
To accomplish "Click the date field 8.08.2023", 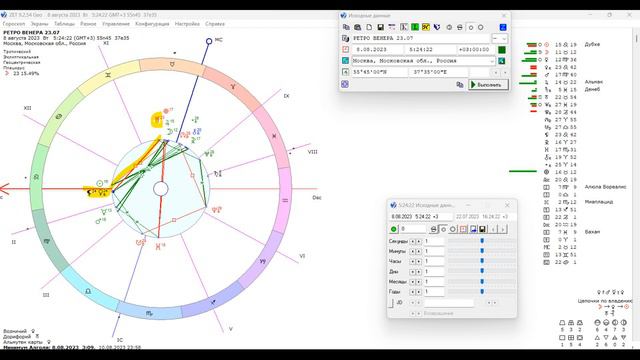I will [377, 49].
